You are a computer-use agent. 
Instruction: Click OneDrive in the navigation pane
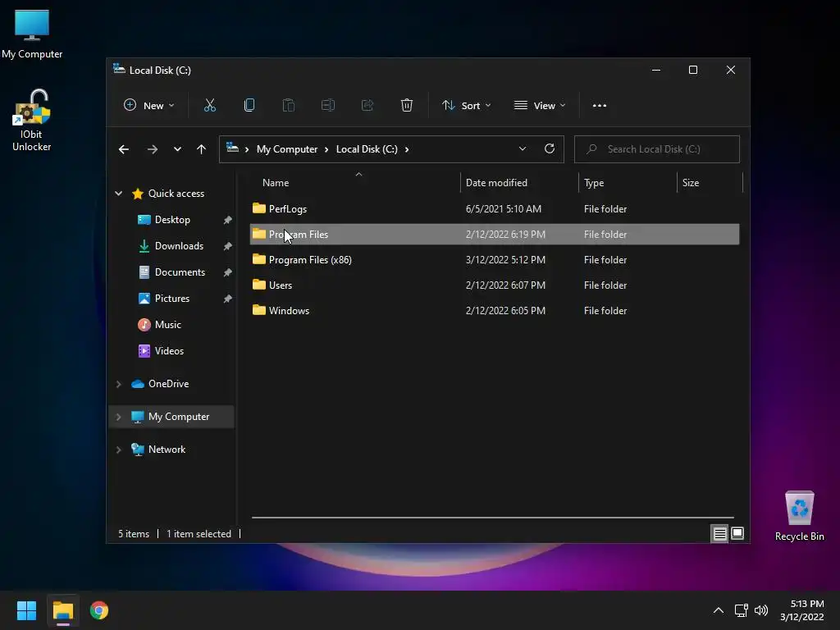(x=168, y=384)
